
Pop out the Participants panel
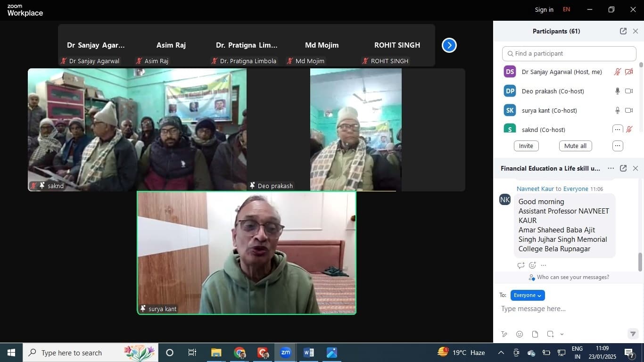point(623,31)
